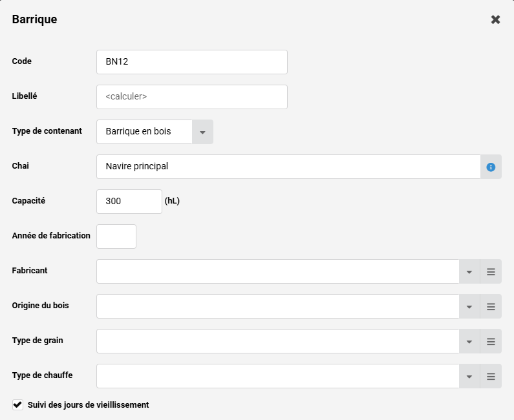Focus the Libellé text field
Image resolution: width=514 pixels, height=420 pixels.
191,97
